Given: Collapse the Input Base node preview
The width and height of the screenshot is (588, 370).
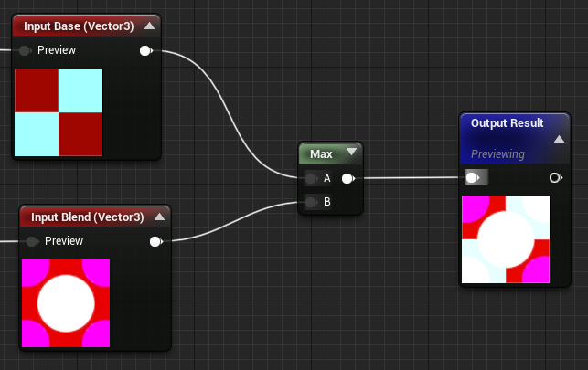Looking at the screenshot, I should [x=150, y=26].
